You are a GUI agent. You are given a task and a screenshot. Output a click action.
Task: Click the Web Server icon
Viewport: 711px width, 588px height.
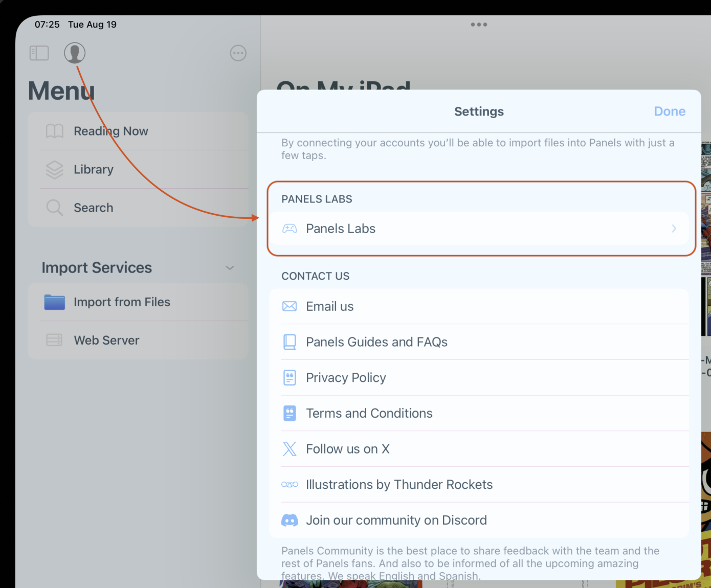pyautogui.click(x=54, y=340)
